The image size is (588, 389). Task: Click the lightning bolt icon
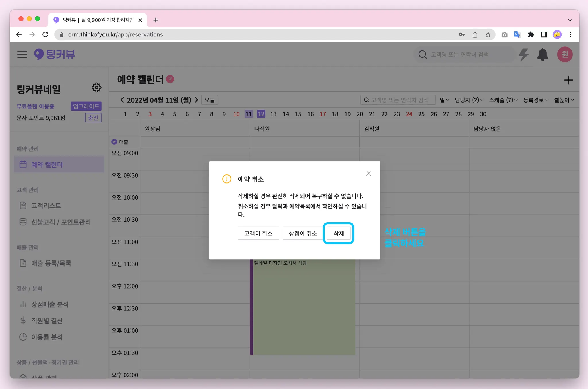(x=523, y=54)
